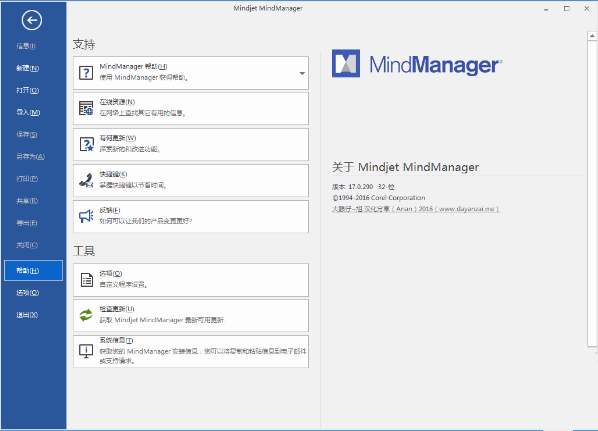The height and width of the screenshot is (431, 598).
Task: Select 导出(E) in the sidebar
Action: [27, 223]
